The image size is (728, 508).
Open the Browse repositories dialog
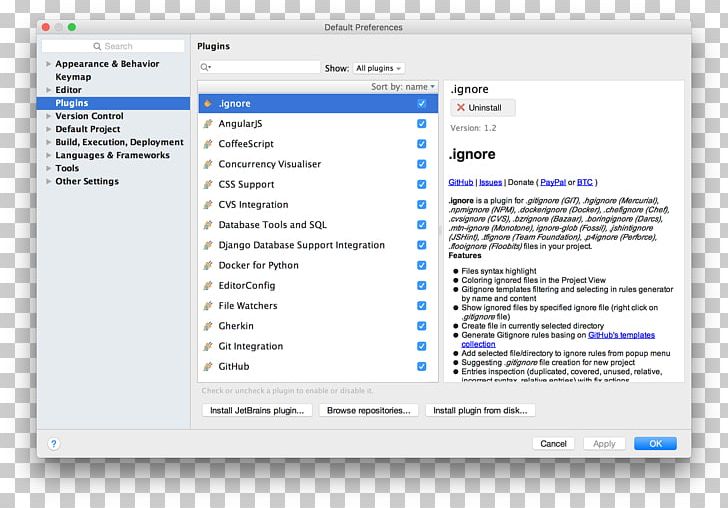point(368,410)
